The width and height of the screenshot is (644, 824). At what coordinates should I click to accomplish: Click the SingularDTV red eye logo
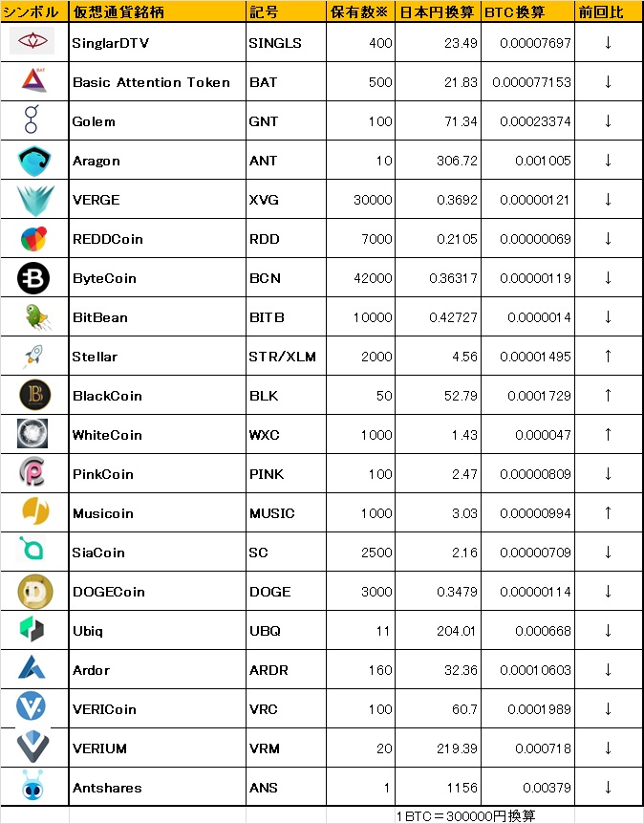[x=32, y=40]
